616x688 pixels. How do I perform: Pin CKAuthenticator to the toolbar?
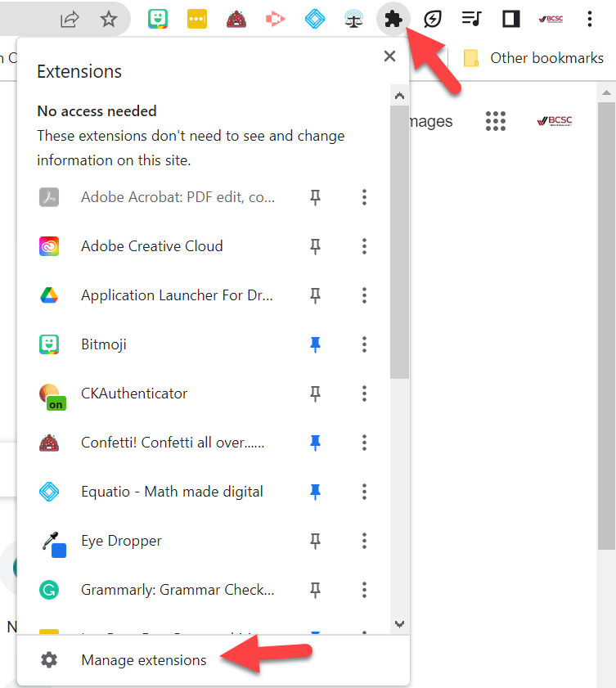(315, 393)
